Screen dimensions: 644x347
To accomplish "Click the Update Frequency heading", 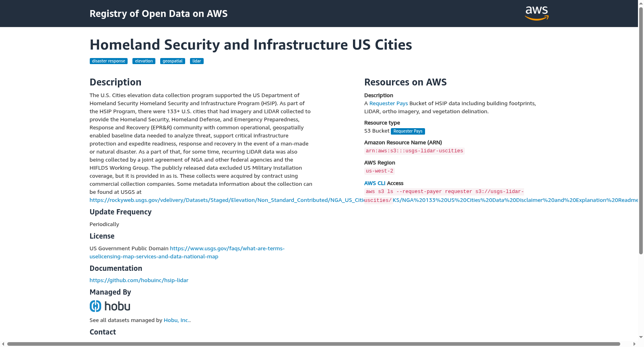I will point(120,212).
